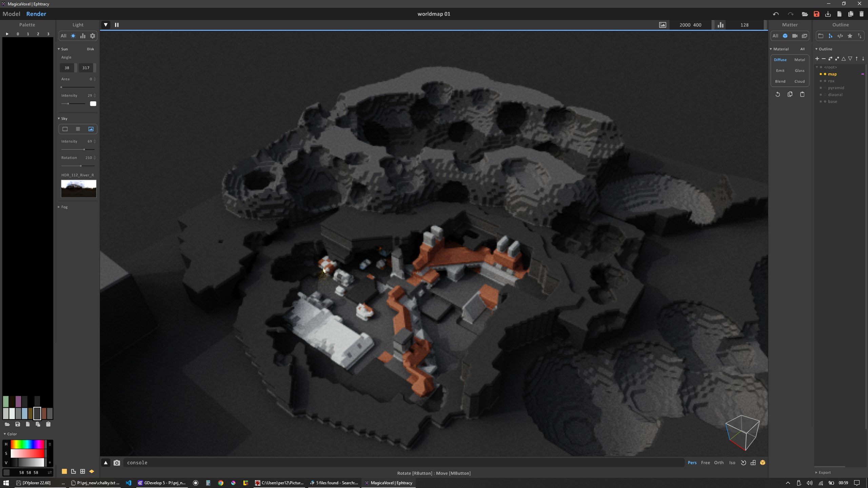Expand the Export section

coord(816,472)
